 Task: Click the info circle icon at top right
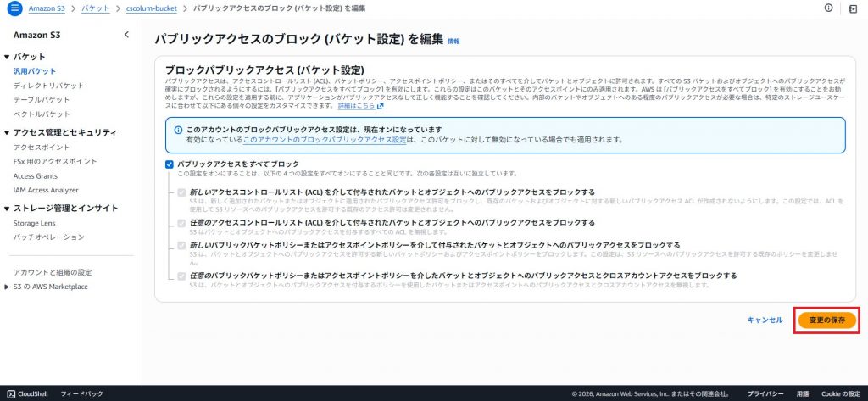coord(828,8)
